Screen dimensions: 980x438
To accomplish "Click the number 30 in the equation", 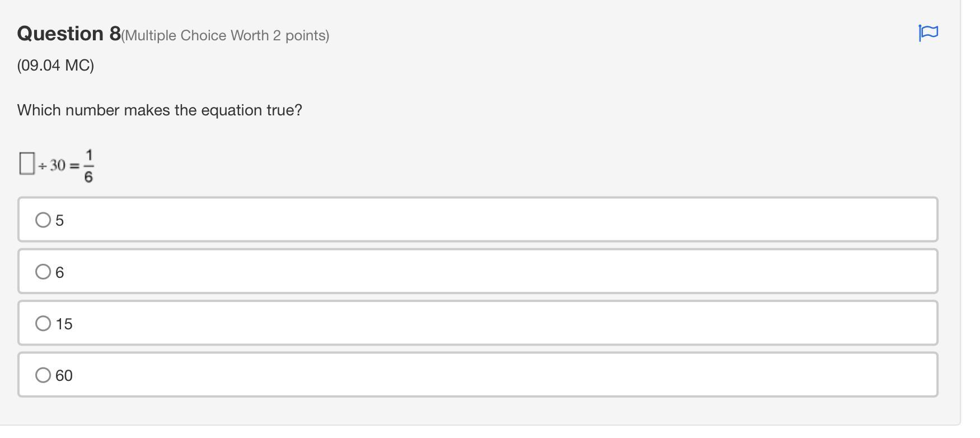I will click(58, 165).
